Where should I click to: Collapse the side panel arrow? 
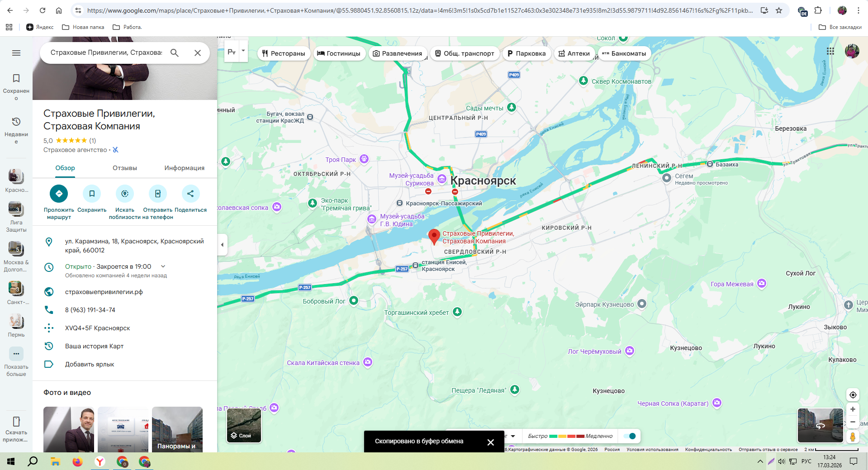(x=222, y=245)
